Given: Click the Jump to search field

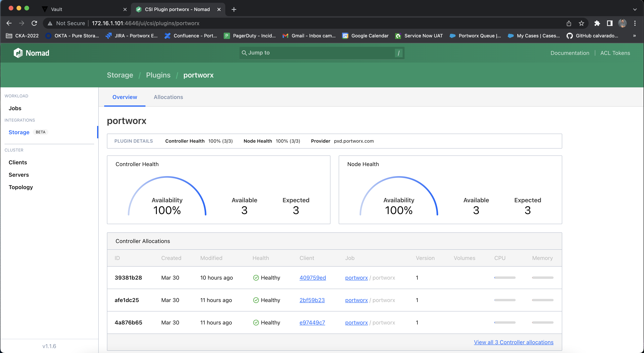Looking at the screenshot, I should tap(322, 53).
